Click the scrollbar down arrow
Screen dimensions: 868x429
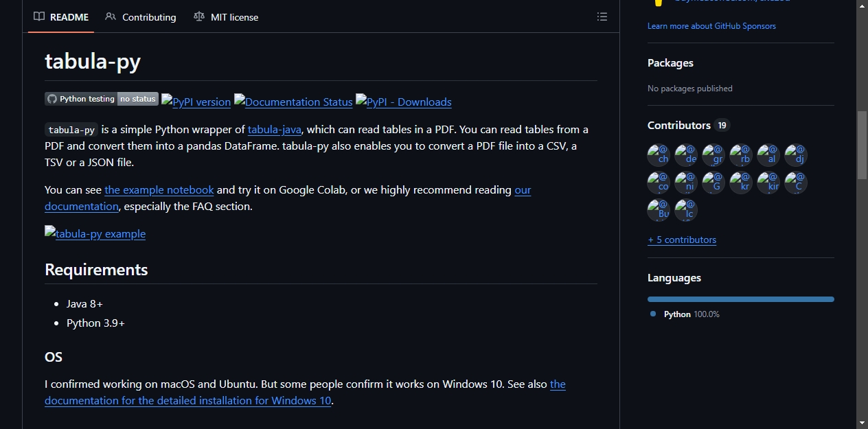point(863,423)
